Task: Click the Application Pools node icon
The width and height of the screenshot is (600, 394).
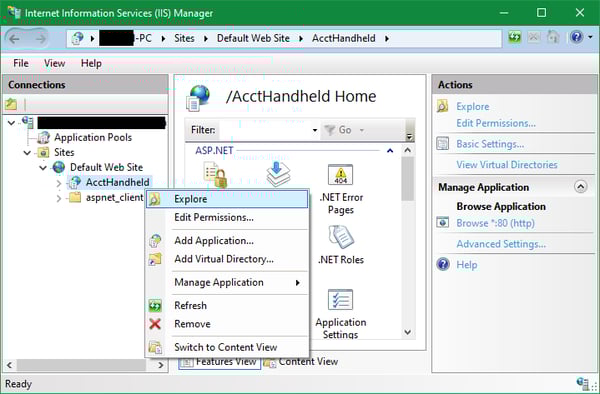Action: pos(44,137)
